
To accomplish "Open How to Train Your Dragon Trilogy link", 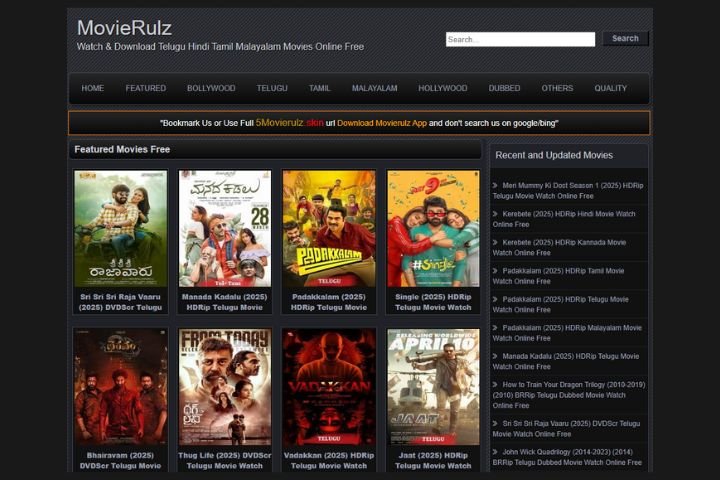I will [569, 395].
